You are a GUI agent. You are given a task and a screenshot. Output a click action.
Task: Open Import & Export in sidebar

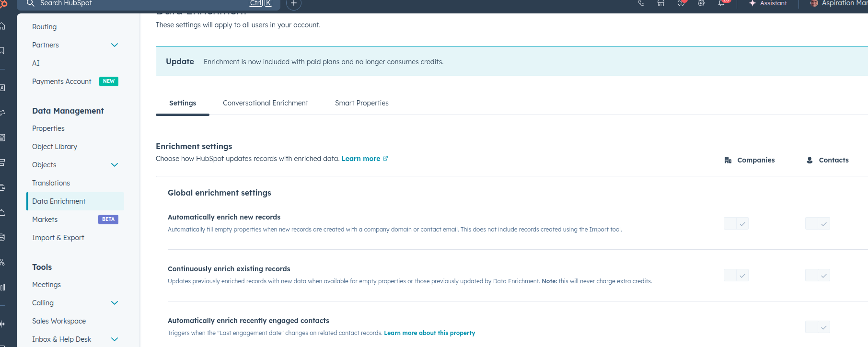(x=58, y=238)
